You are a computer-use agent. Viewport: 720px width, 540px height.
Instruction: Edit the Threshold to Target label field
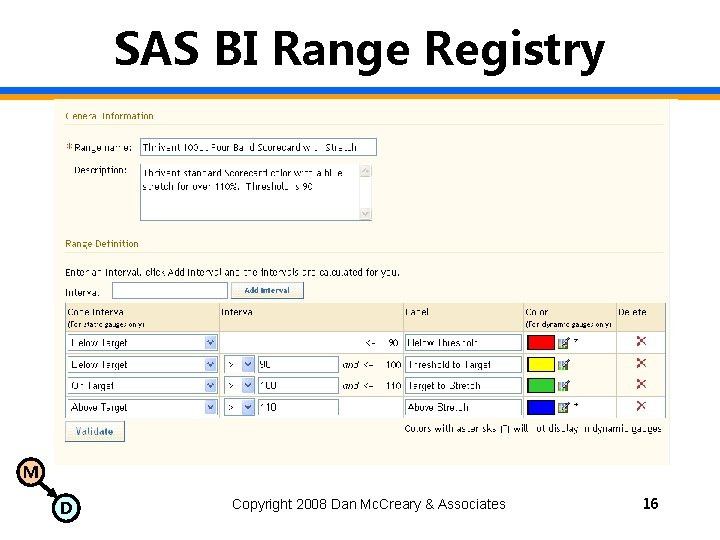click(463, 365)
